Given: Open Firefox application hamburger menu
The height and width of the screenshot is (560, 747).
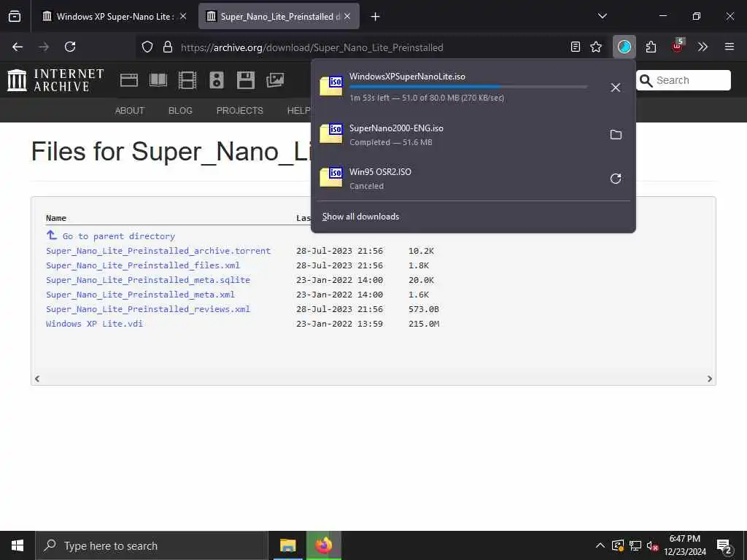Looking at the screenshot, I should (729, 47).
